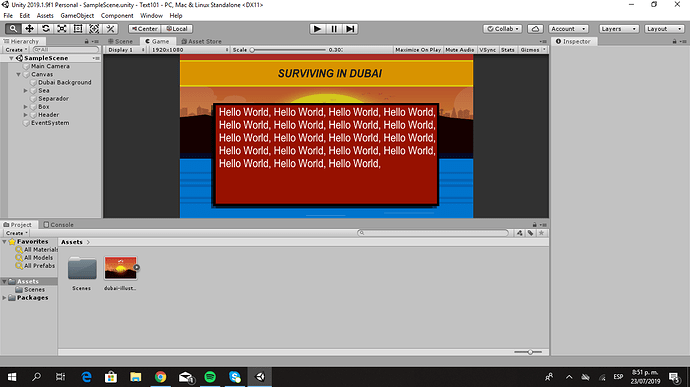The image size is (690, 387).
Task: Select the combined Transform tool
Action: 94,29
